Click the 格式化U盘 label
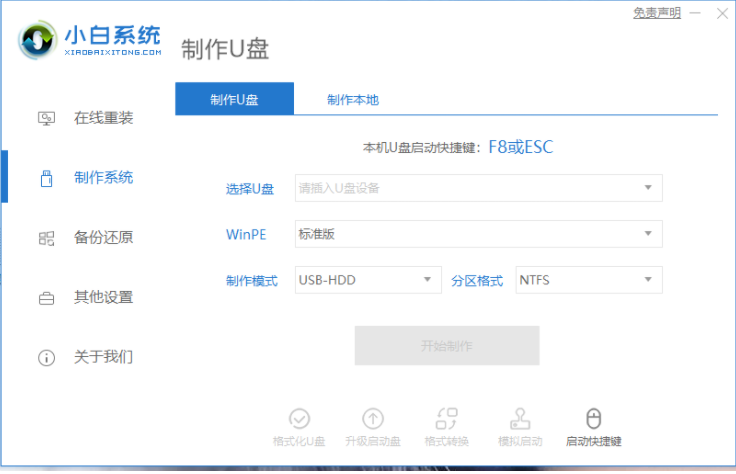This screenshot has height=474, width=736. coord(299,442)
